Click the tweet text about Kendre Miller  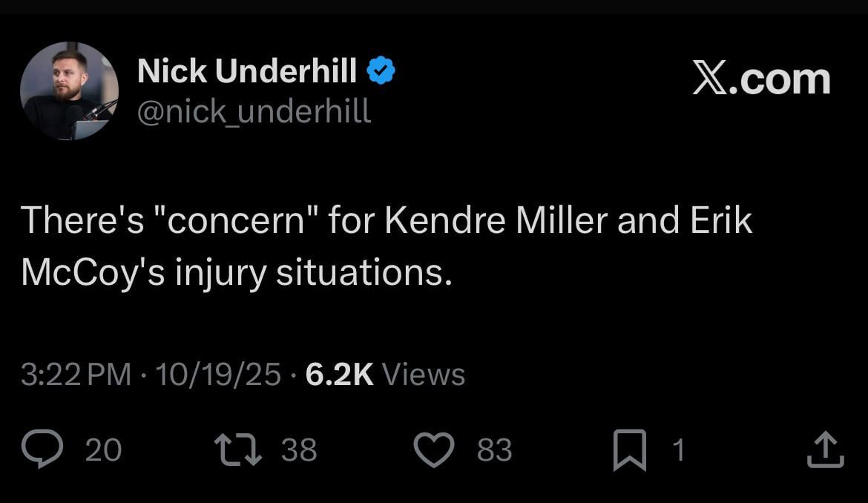[x=386, y=245]
